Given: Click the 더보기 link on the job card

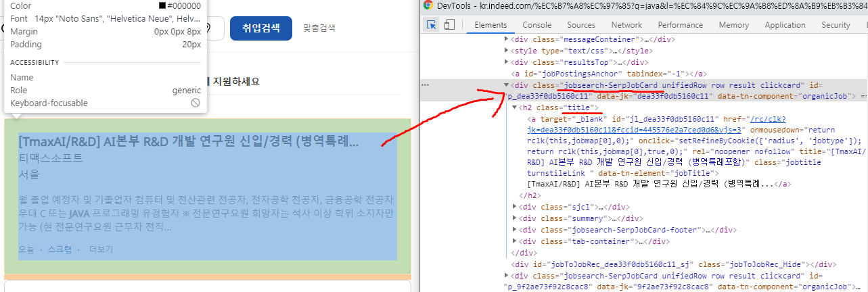Looking at the screenshot, I should pyautogui.click(x=101, y=249).
